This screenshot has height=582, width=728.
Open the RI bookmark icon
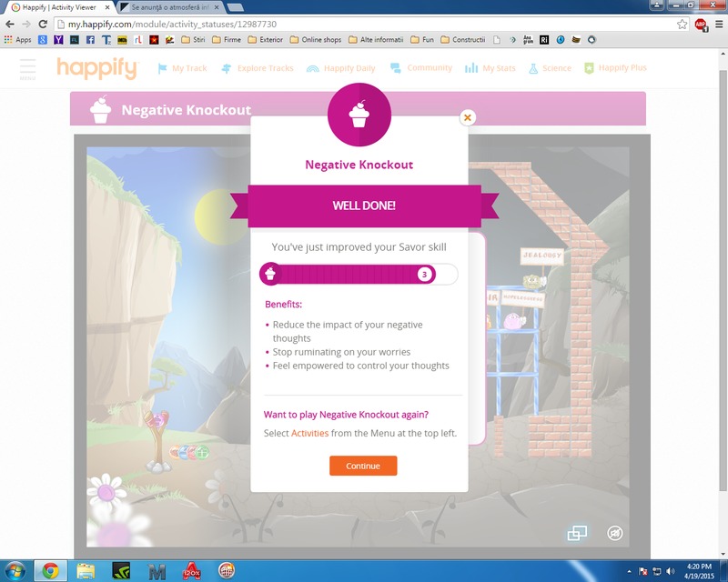pos(544,40)
